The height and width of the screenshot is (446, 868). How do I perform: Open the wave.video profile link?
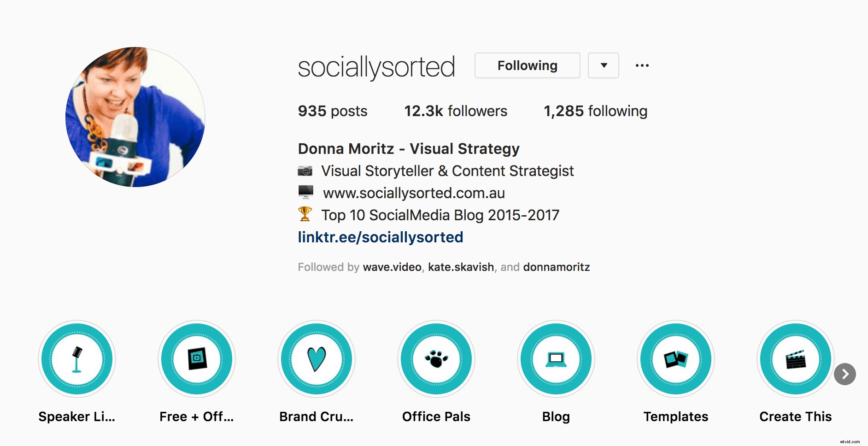(x=392, y=267)
